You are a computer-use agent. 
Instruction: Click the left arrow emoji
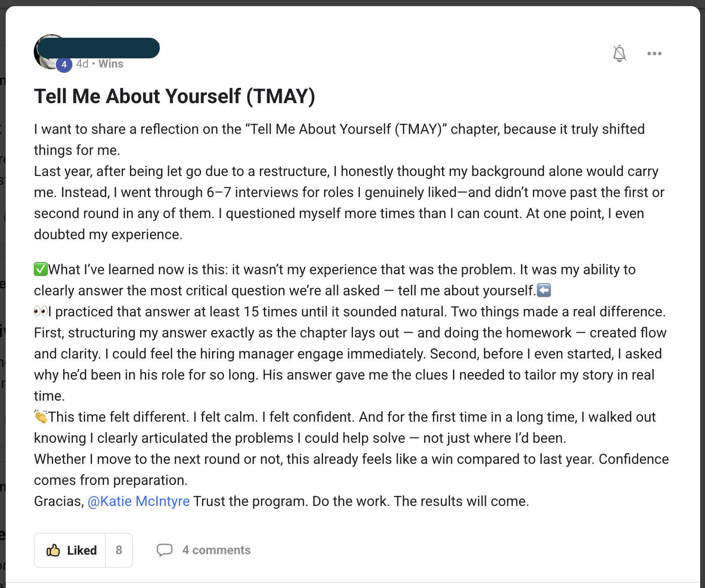click(x=544, y=290)
